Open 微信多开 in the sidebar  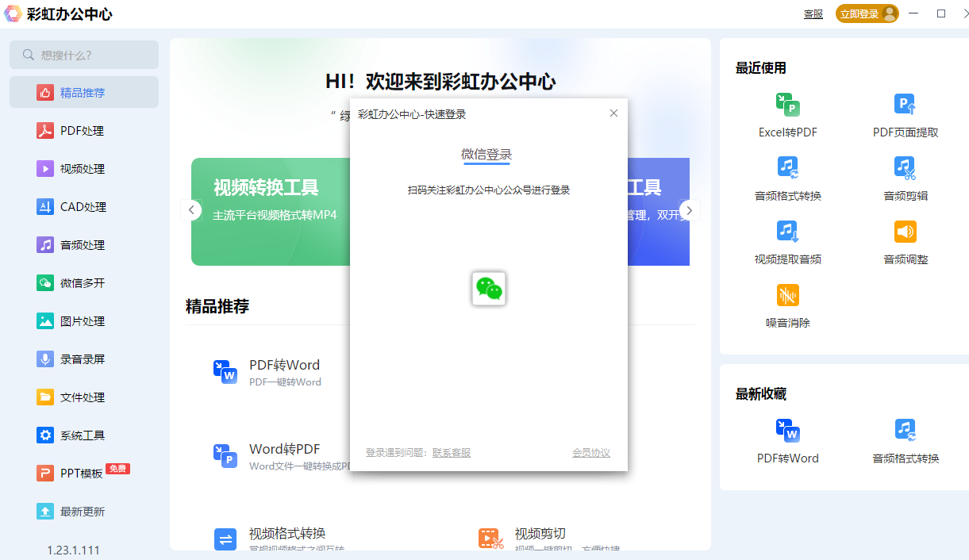[83, 282]
